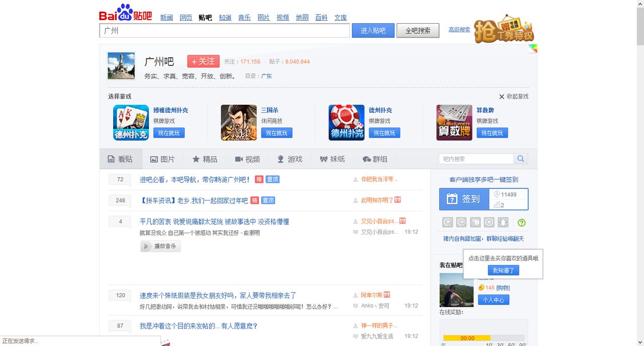This screenshot has height=346, width=644.
Task: Switch to the 精品 tab
Action: (205, 159)
